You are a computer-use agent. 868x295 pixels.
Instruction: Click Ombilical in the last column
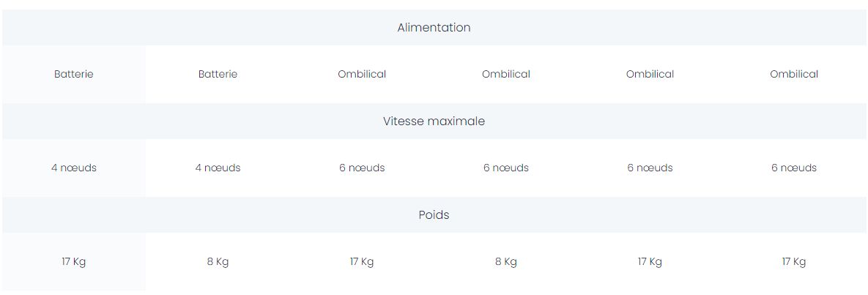(x=794, y=74)
